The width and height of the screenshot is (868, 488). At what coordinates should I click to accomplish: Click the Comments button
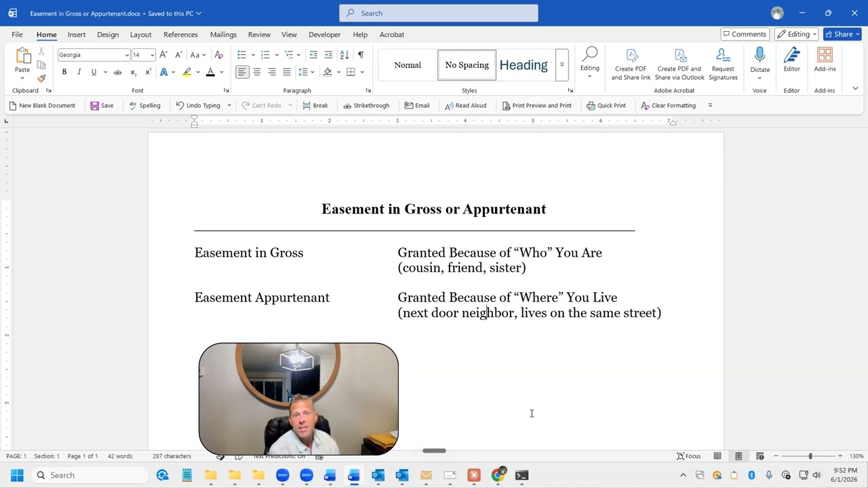click(x=745, y=34)
